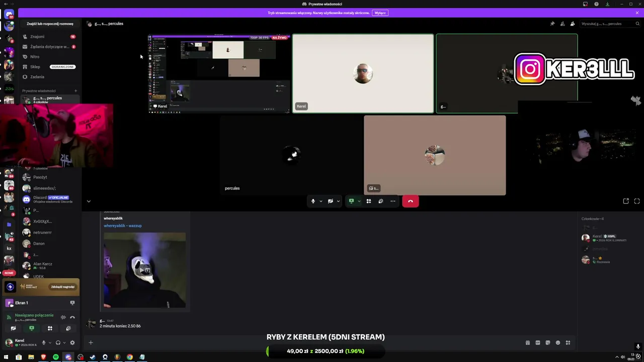Screen dimensions: 644x362
Task: Toggle the member list icon in header
Action: tap(573, 24)
